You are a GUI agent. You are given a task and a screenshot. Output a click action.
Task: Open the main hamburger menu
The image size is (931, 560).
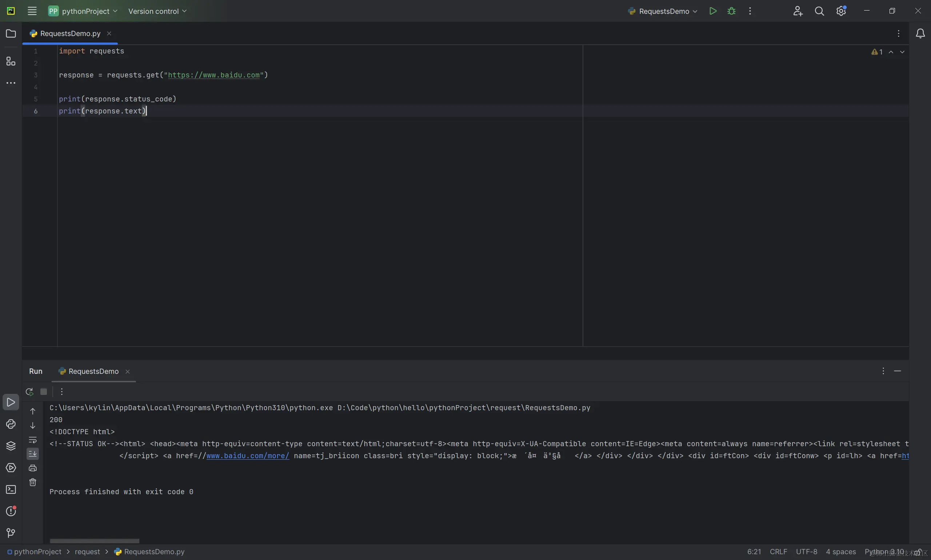32,11
